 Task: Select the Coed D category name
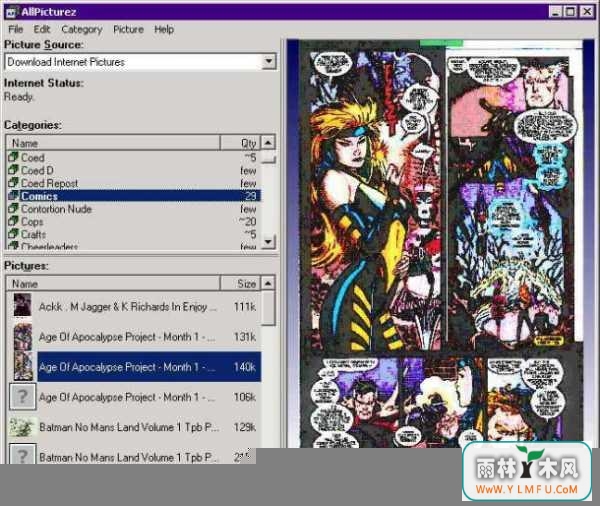tap(37, 170)
